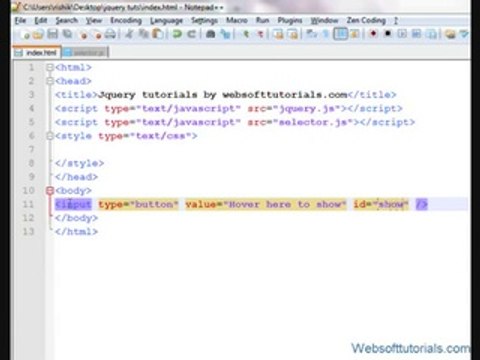Screen dimensions: 480x360
Task: Open the Replace toolbar icon
Action: [226, 34]
